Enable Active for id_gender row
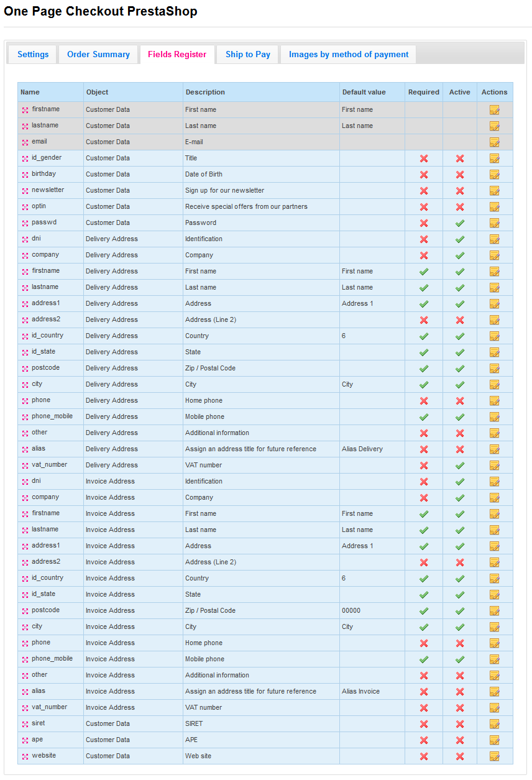The image size is (532, 780). pos(460,158)
